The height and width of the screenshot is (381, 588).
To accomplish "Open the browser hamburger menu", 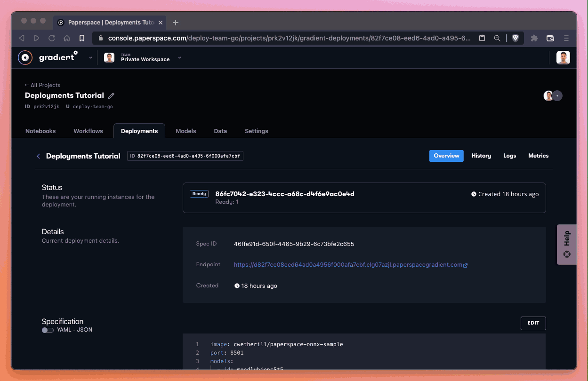I will (566, 38).
